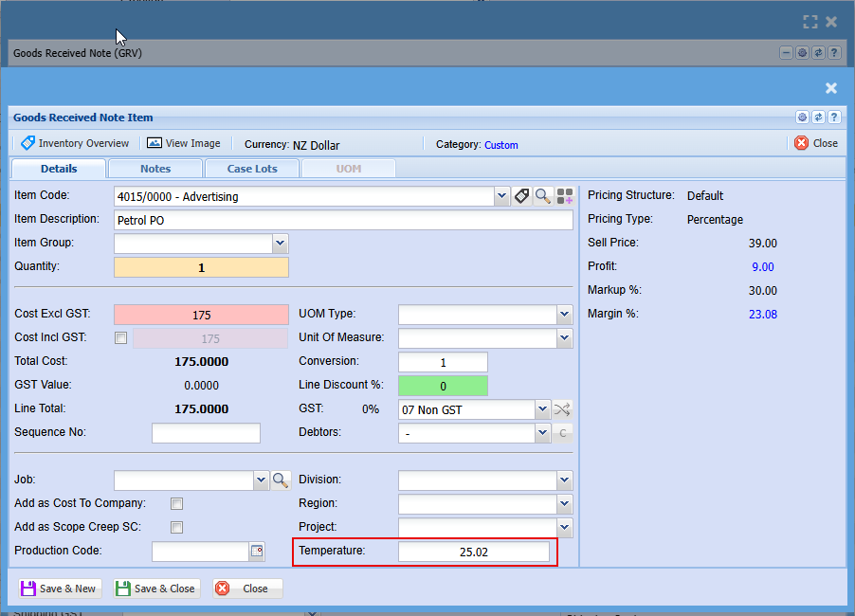
Task: Enable Add as Cost To Company checkbox
Action: (x=176, y=504)
